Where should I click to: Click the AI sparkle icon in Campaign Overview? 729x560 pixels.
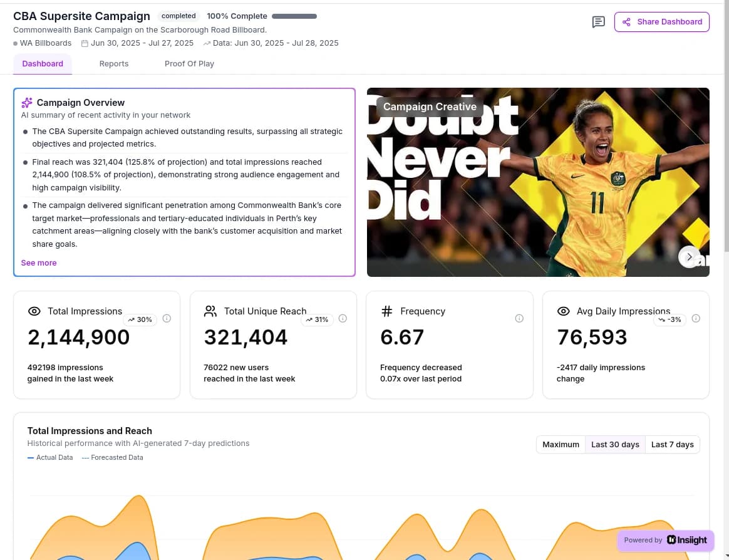(26, 103)
